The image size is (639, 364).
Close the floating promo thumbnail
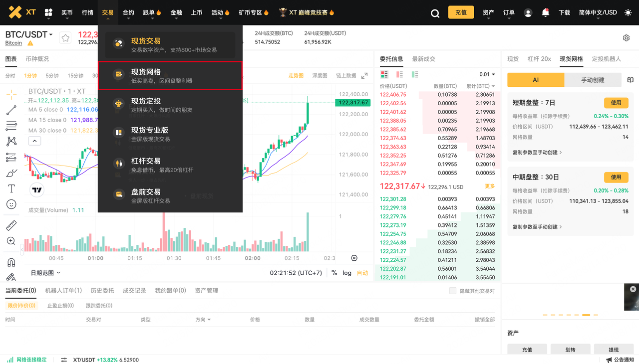pos(633,289)
